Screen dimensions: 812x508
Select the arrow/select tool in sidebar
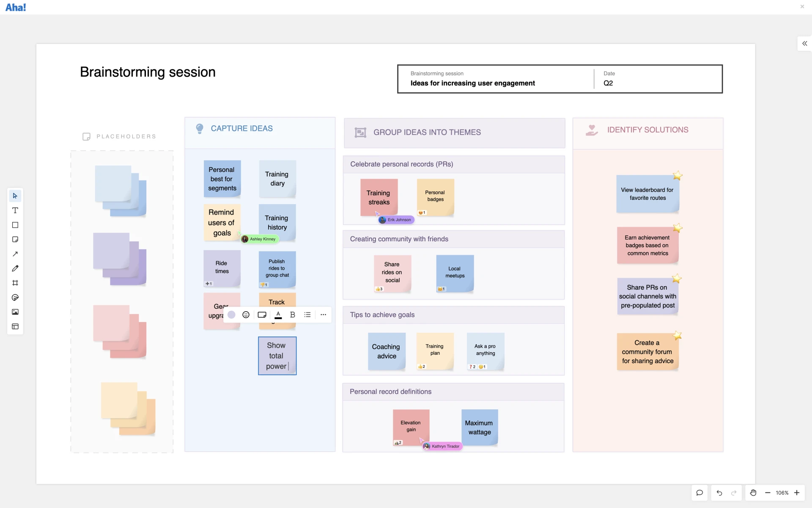coord(15,196)
